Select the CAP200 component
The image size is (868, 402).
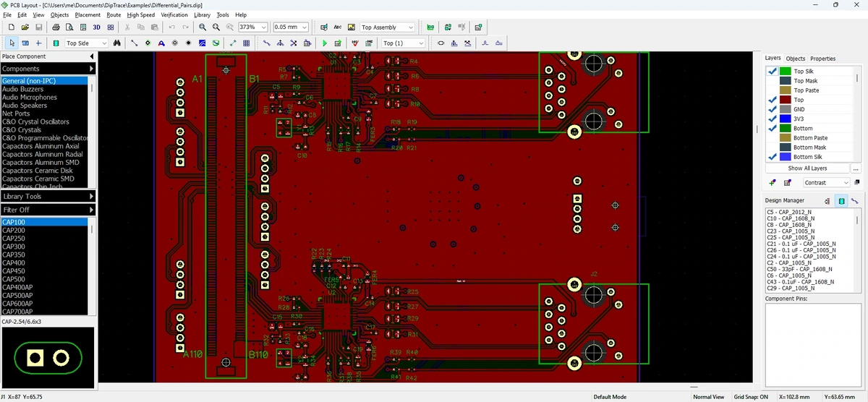pos(45,230)
